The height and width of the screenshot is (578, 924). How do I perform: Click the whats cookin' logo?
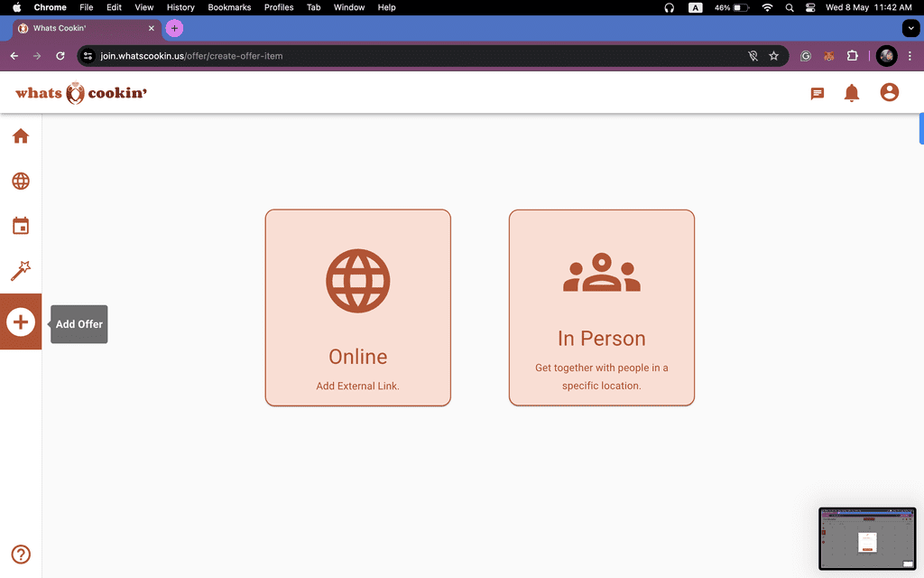[x=81, y=93]
